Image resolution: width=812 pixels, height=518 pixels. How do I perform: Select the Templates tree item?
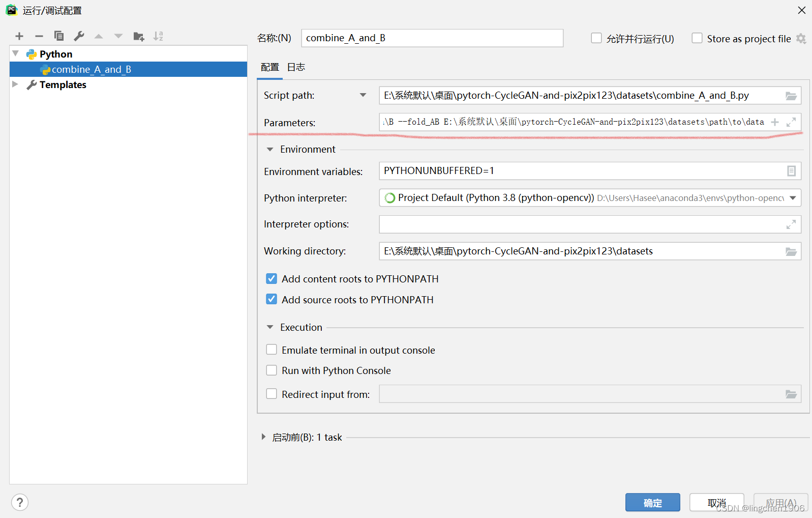63,84
